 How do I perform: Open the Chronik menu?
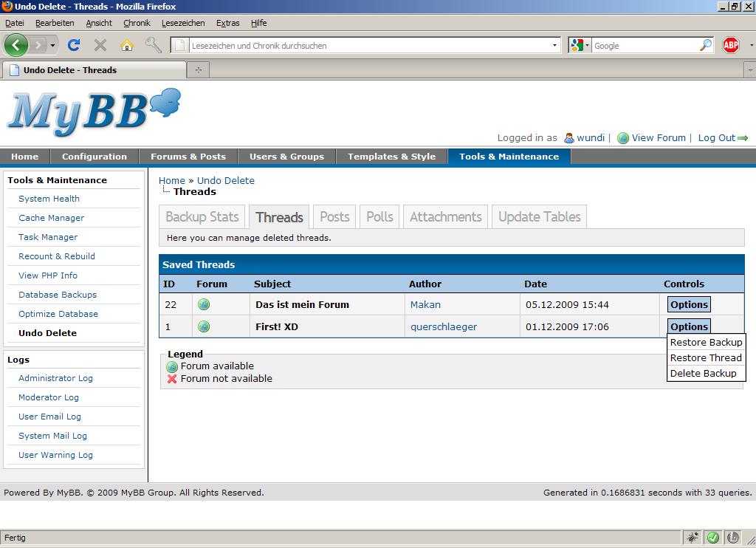(137, 23)
